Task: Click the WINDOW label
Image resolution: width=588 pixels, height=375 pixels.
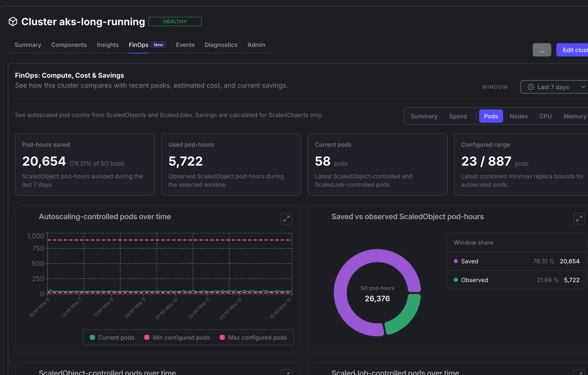Action: click(495, 87)
